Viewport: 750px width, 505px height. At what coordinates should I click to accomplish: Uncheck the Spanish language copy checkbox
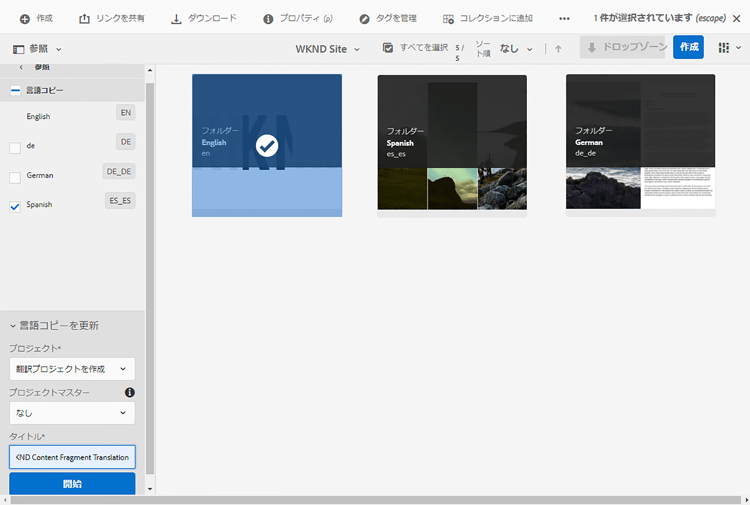[15, 207]
